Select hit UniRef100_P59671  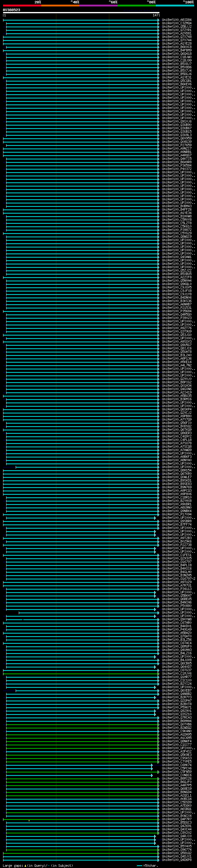177,707
